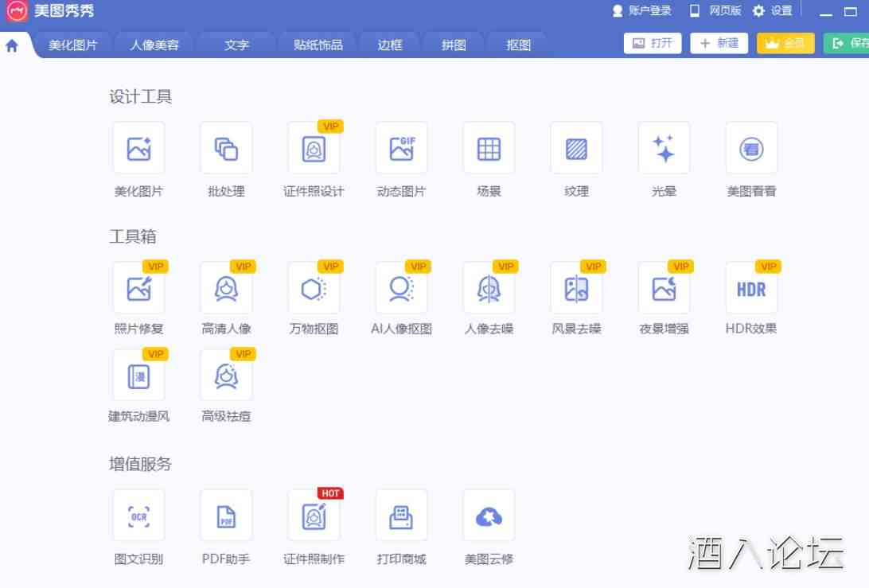869x588 pixels.
Task: Click 账户登录 account login
Action: (x=641, y=10)
